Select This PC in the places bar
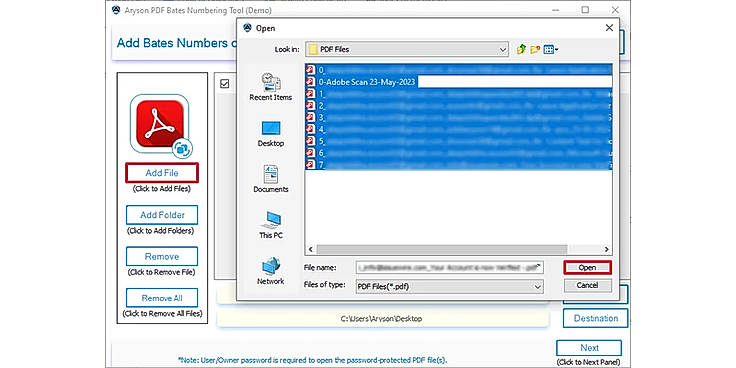 pyautogui.click(x=271, y=225)
